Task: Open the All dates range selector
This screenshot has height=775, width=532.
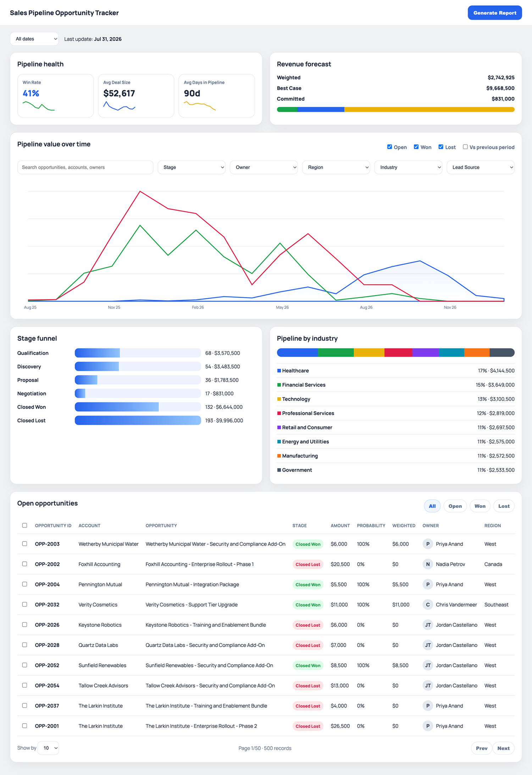Action: [x=34, y=39]
